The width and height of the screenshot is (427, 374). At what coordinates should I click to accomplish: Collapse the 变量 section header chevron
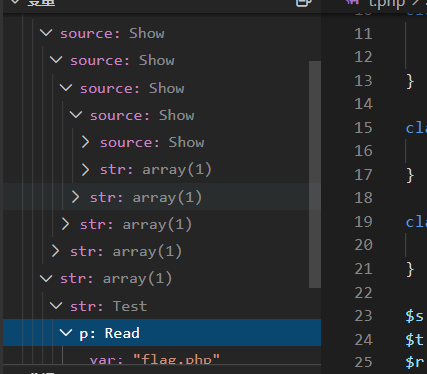(15, 2)
